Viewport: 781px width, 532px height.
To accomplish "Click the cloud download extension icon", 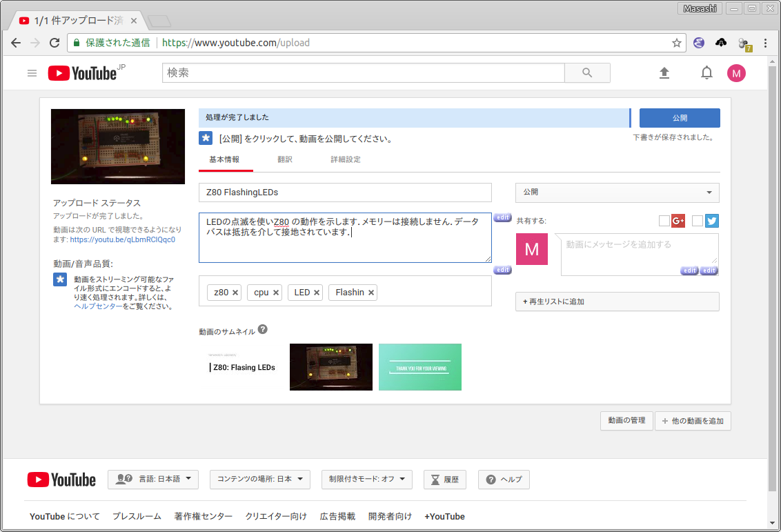I will (721, 43).
